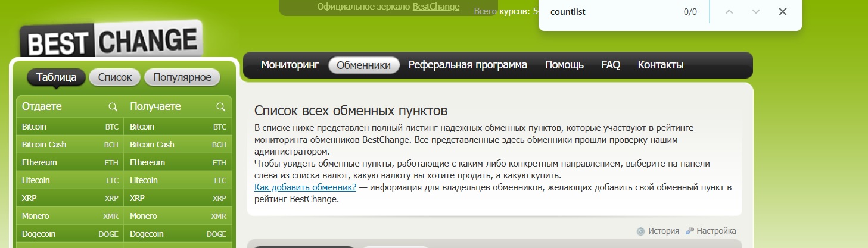Select Dogecoin in the Отдаете column
The image size is (868, 248).
[x=70, y=234]
